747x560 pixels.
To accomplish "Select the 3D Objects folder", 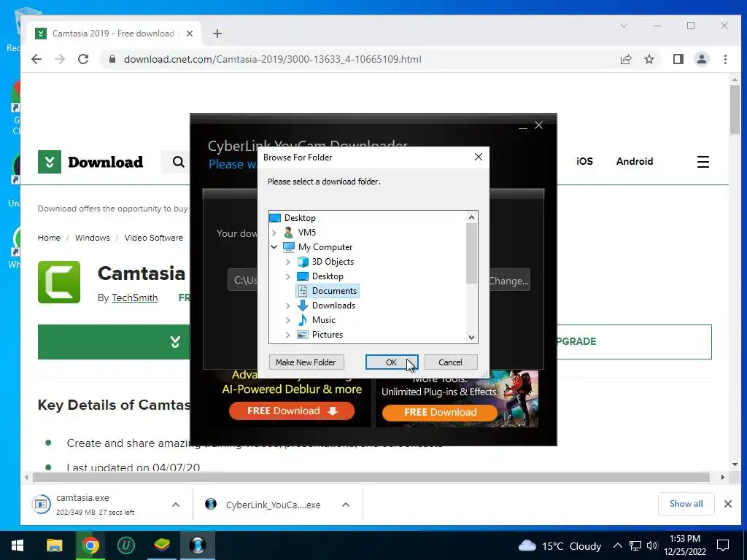I will coord(333,262).
